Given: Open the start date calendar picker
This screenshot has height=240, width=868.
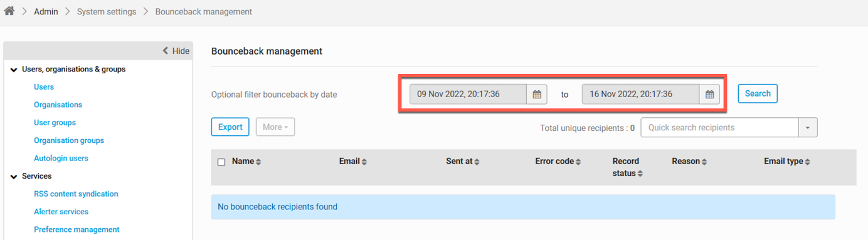Looking at the screenshot, I should [537, 95].
